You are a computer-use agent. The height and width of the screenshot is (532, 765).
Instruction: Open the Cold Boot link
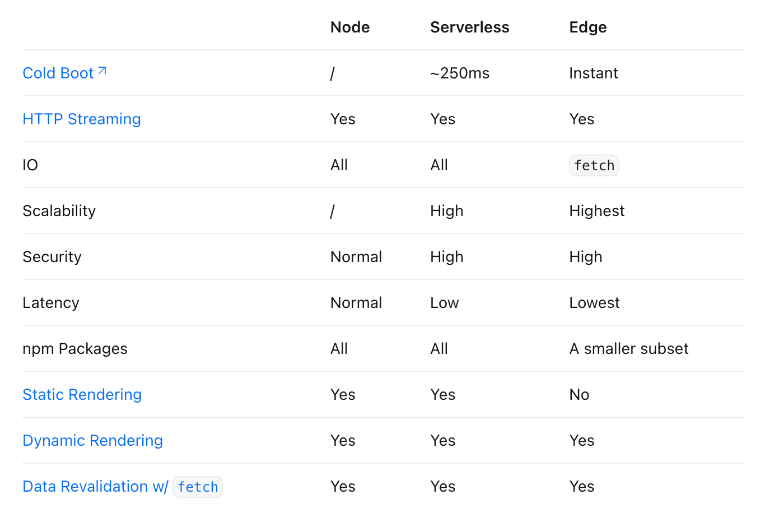(x=58, y=73)
